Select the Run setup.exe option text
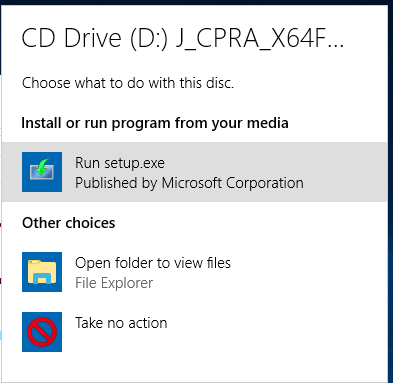Screen dimensions: 393x383 click(120, 163)
